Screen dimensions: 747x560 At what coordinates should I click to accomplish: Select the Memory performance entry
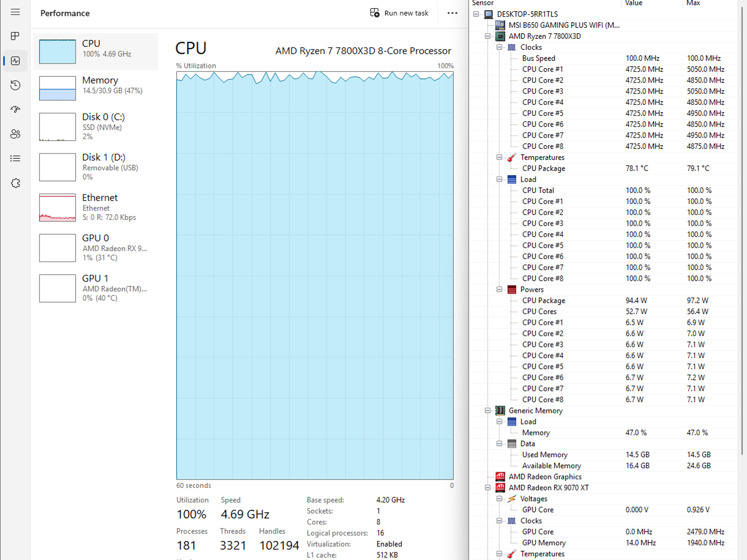click(96, 88)
